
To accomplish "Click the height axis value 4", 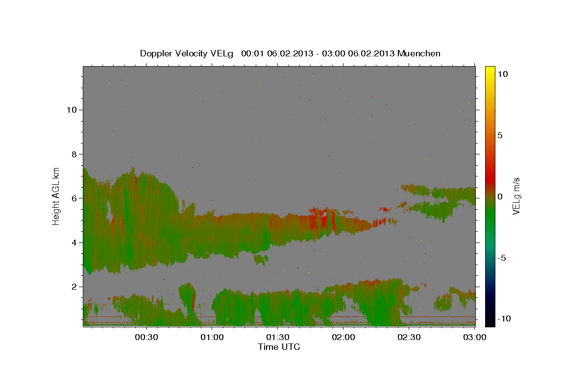I will [x=74, y=243].
